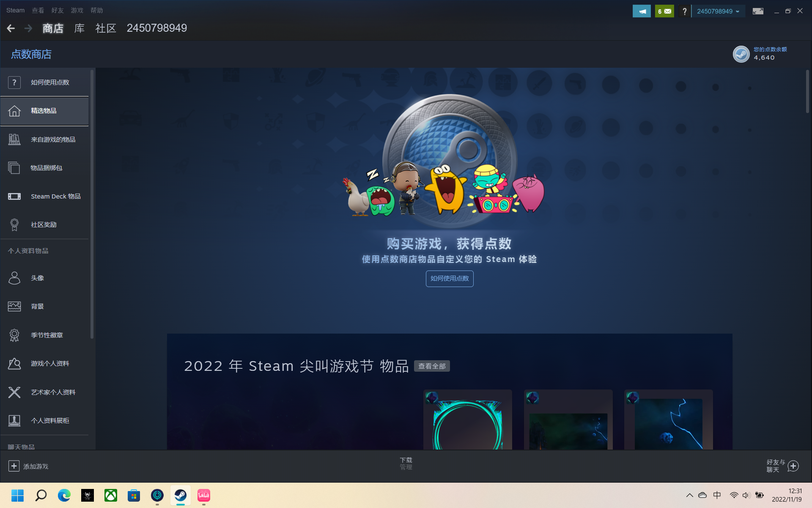Click the sidebar vertical scrollbar
The image size is (812, 508).
(x=92, y=203)
